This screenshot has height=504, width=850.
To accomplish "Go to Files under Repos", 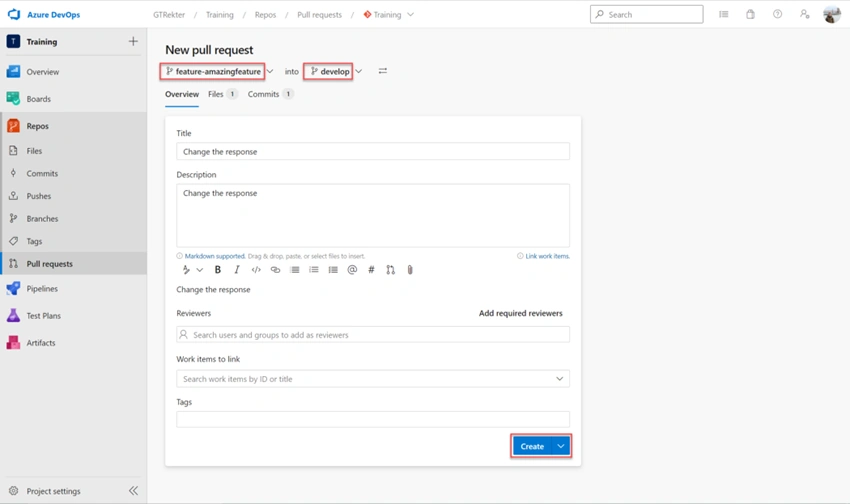I will point(34,151).
